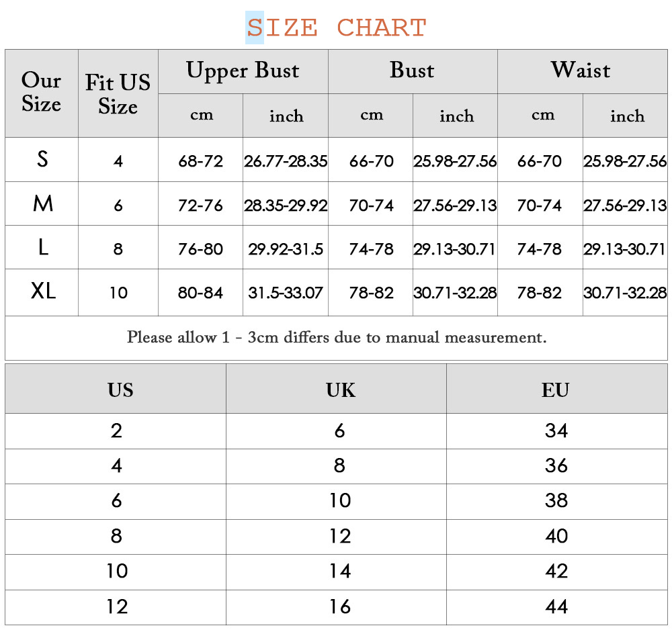Click the XL size row label
Image resolution: width=672 pixels, height=636 pixels.
[x=42, y=292]
